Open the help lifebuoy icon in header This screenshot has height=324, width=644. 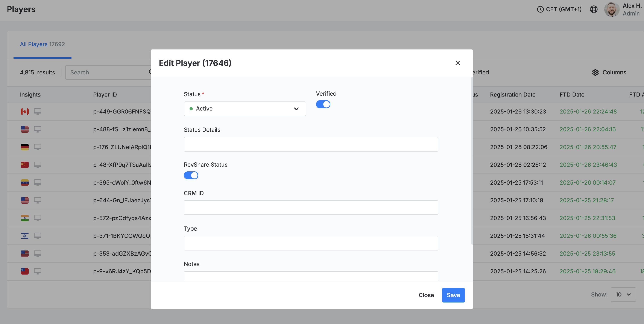point(594,9)
